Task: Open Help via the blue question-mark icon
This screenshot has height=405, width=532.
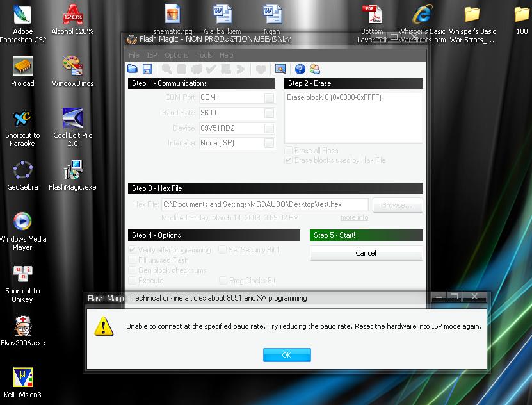Action: (x=300, y=69)
